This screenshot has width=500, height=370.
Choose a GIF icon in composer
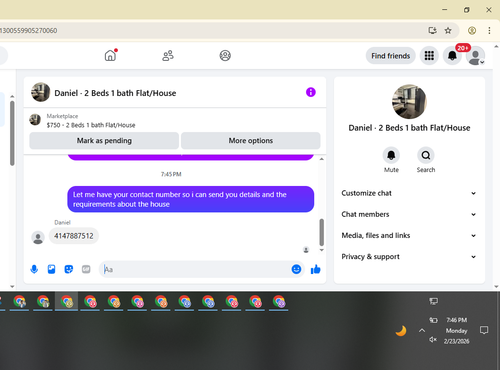coord(86,269)
